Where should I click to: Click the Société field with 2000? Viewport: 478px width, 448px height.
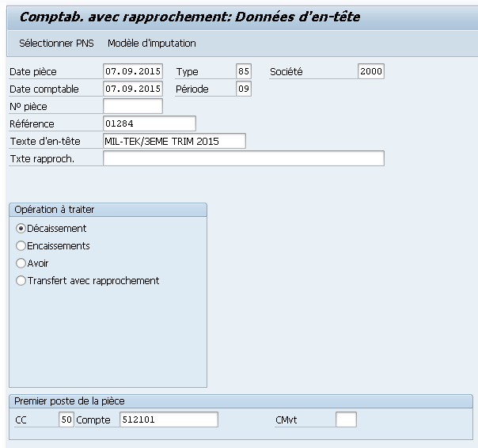370,71
